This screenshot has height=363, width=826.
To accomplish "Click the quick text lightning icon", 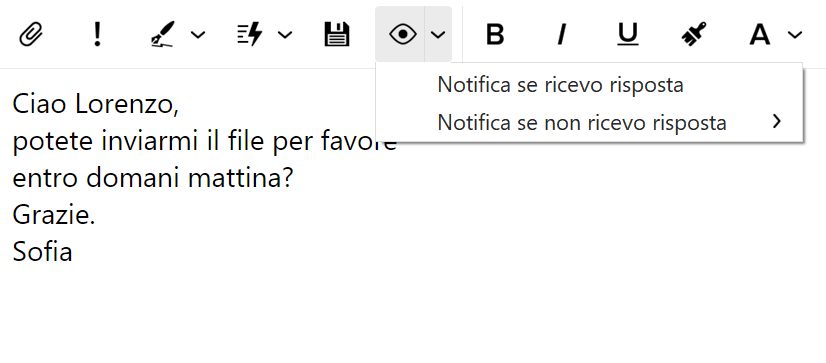I will [x=250, y=35].
